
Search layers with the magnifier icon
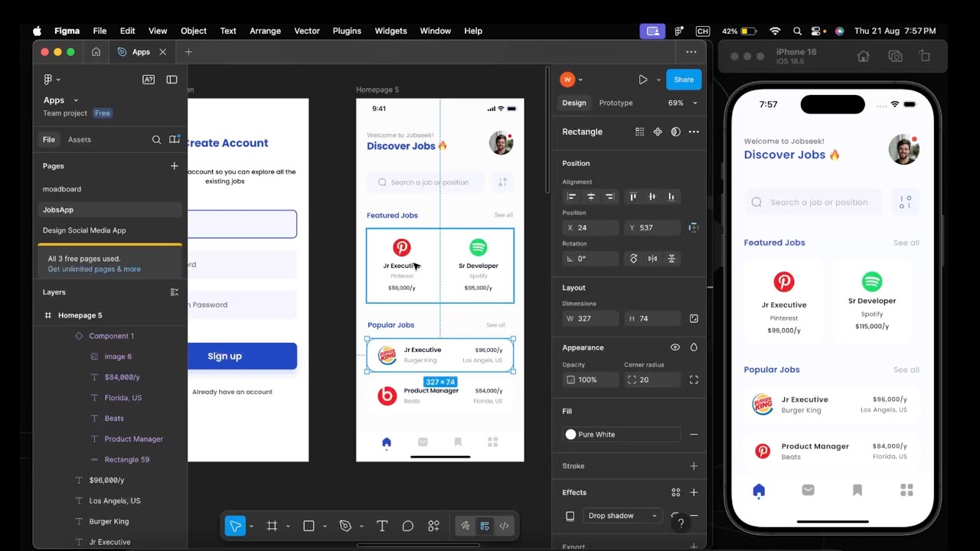click(156, 139)
